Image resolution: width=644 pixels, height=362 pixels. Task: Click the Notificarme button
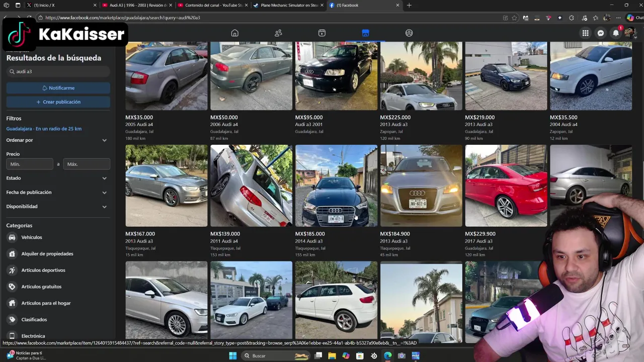coord(58,88)
